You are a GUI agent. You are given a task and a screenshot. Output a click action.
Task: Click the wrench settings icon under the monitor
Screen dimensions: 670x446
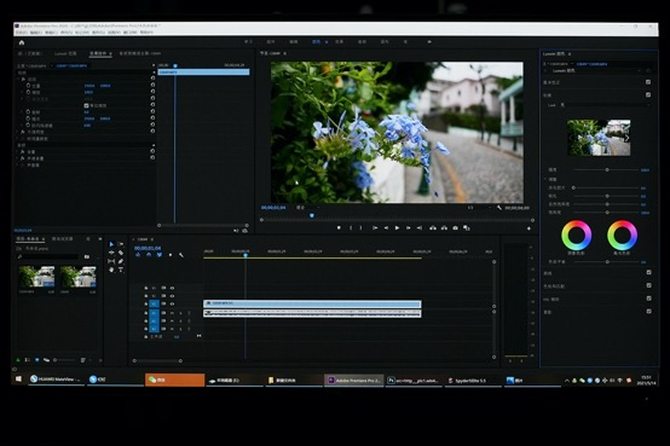click(498, 208)
